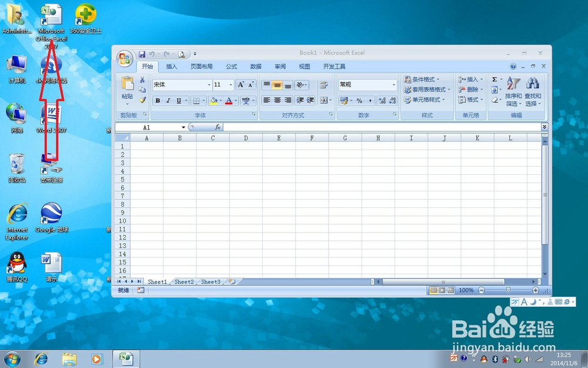Image resolution: width=588 pixels, height=368 pixels.
Task: Click the Windows Start button
Action: click(12, 359)
